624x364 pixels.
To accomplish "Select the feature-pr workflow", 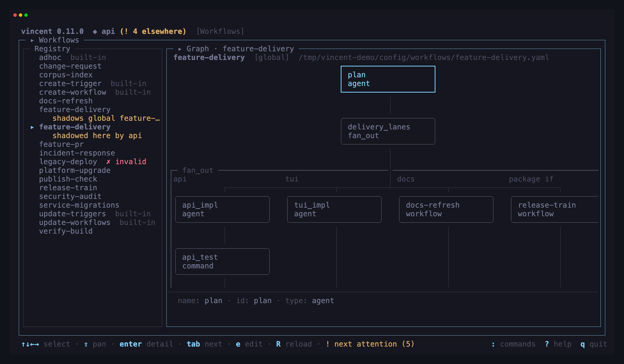I will [61, 144].
